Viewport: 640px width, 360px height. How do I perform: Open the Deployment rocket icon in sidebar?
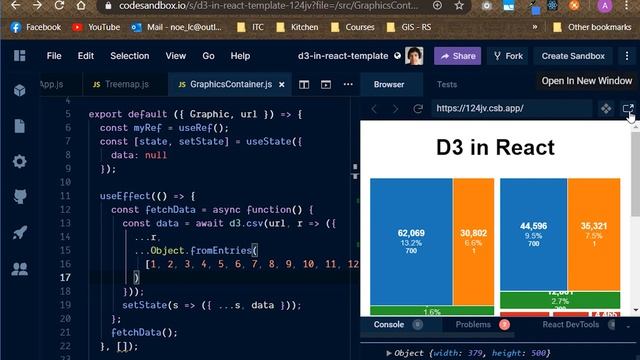point(20,233)
